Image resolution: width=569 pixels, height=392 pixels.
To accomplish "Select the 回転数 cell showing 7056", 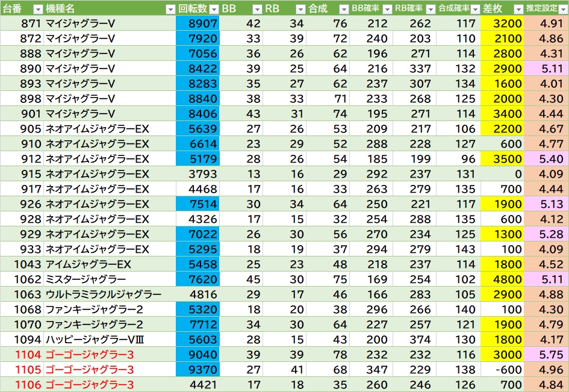I will pos(197,54).
